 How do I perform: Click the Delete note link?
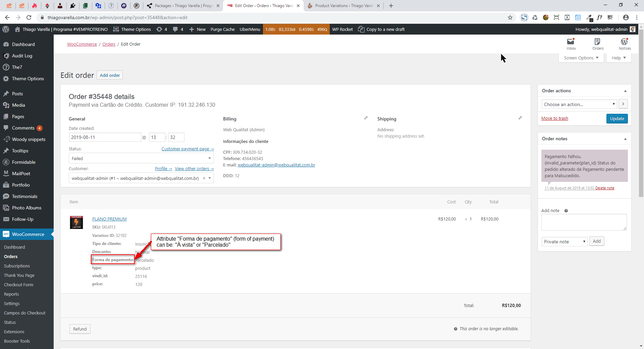605,188
